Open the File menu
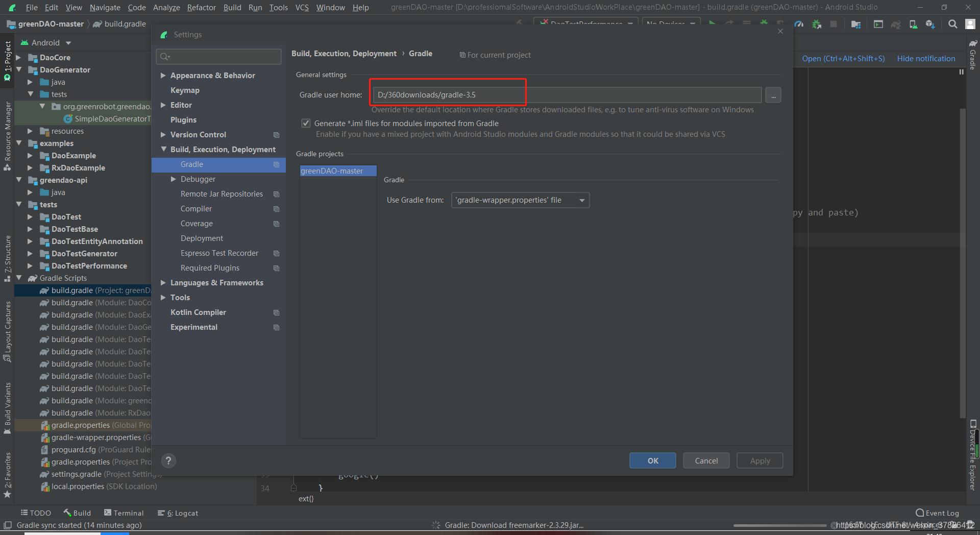The width and height of the screenshot is (980, 535). [32, 8]
